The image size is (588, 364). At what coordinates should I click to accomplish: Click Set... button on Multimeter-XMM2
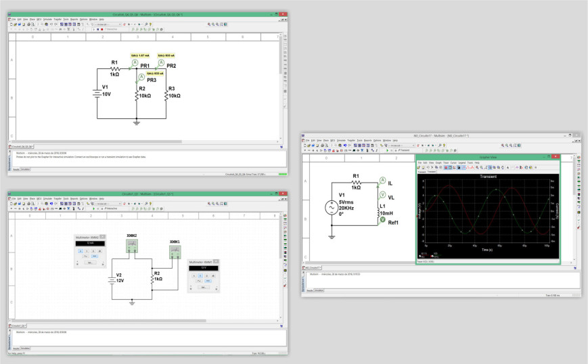(90, 263)
